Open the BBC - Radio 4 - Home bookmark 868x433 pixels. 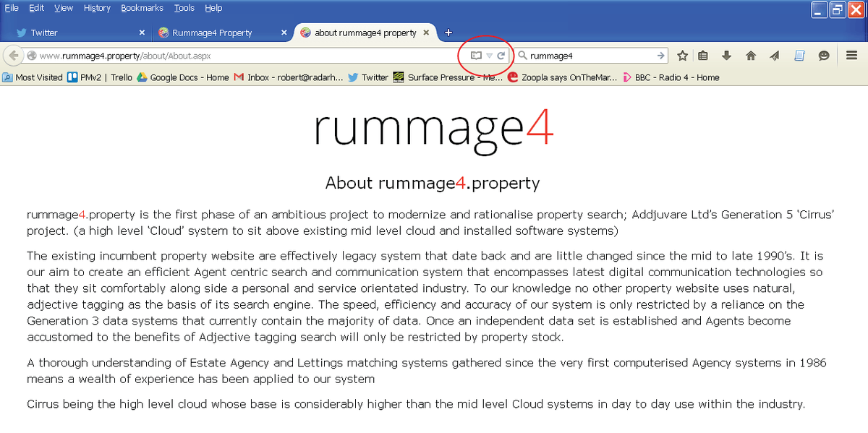pyautogui.click(x=671, y=77)
